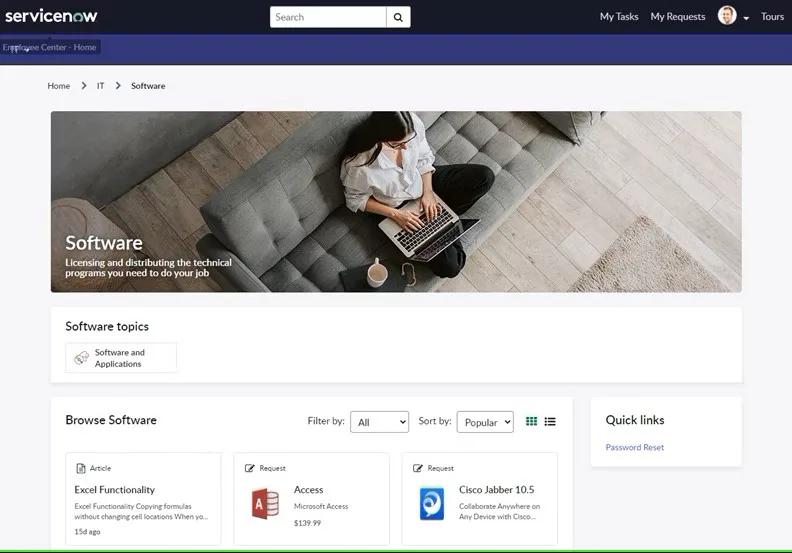Navigate to IT breadcrumb
Viewport: 792px width, 553px height.
100,86
